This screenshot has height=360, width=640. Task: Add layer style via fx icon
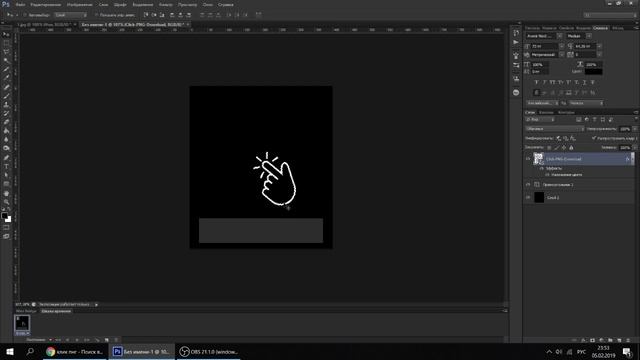click(x=583, y=340)
